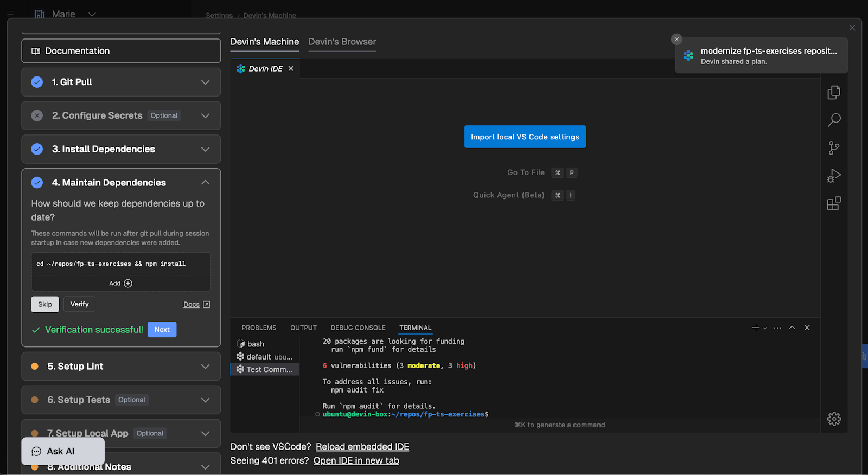This screenshot has height=475, width=868.
Task: Click Reload embedded IDE link
Action: [362, 447]
